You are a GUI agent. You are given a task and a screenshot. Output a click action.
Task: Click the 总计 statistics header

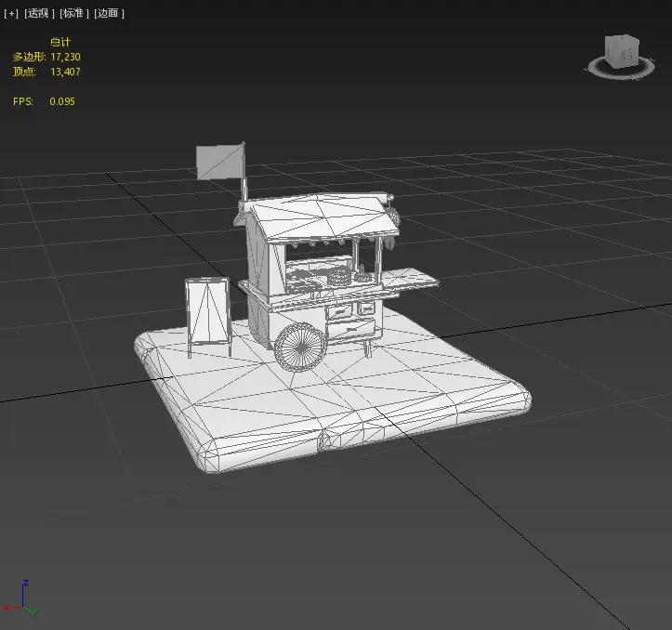point(60,42)
